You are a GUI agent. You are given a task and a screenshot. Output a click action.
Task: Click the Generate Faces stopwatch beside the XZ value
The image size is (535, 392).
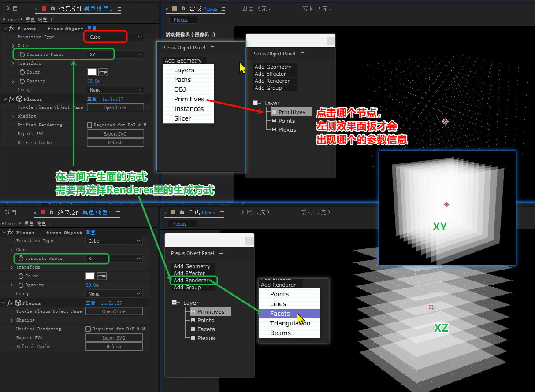21,259
